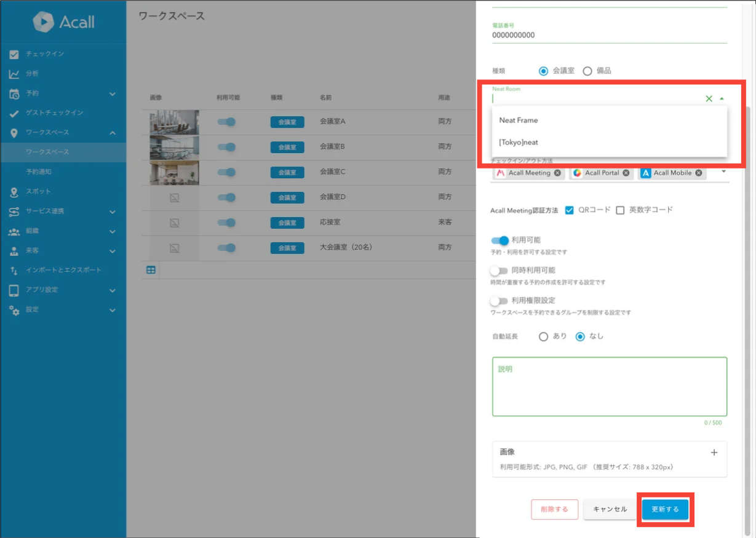Expand the アプリ設定 chevron

tap(113, 290)
